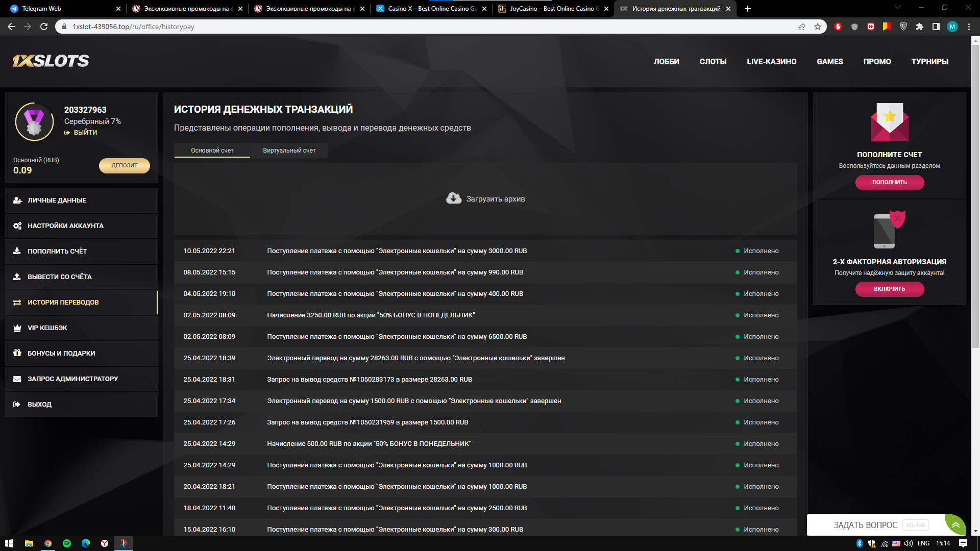Click the cloud download archive icon
Screen dimensions: 980x551
tap(453, 198)
